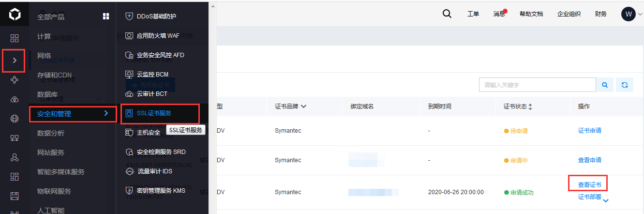Image resolution: width=644 pixels, height=214 pixels.
Task: Open 应用防火墙 WAF product
Action: pyautogui.click(x=158, y=35)
